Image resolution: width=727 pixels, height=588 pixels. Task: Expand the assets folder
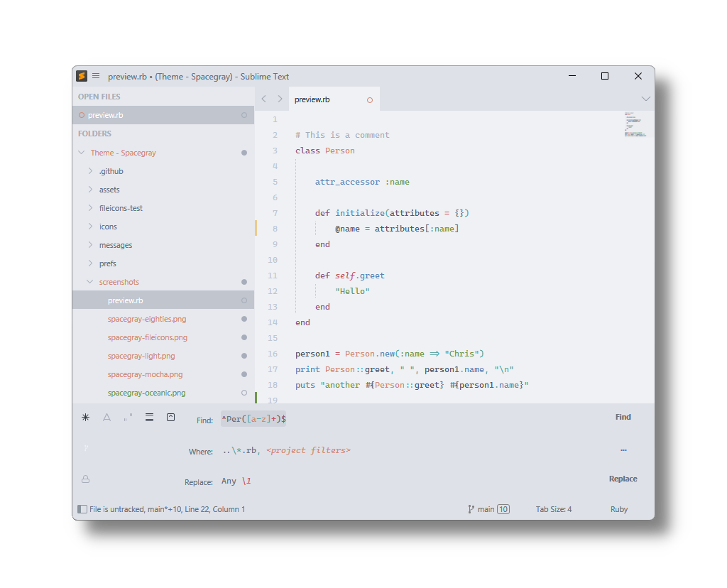[90, 190]
